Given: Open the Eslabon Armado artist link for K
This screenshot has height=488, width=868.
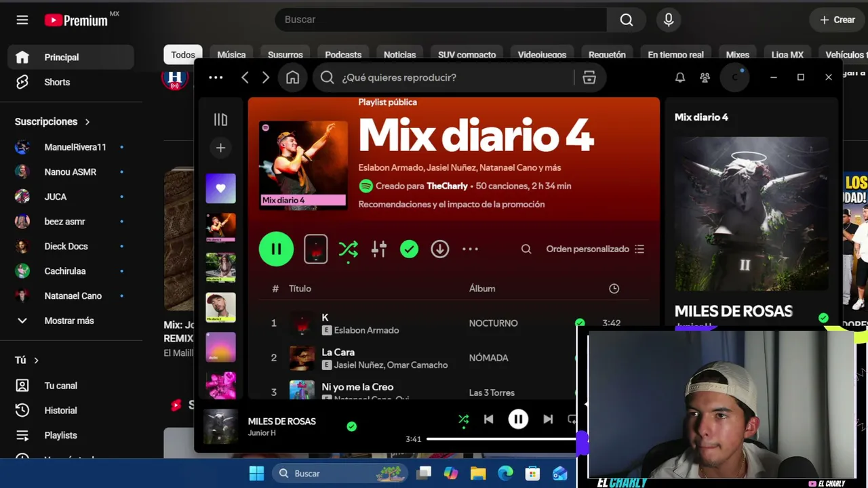Looking at the screenshot, I should [x=366, y=330].
